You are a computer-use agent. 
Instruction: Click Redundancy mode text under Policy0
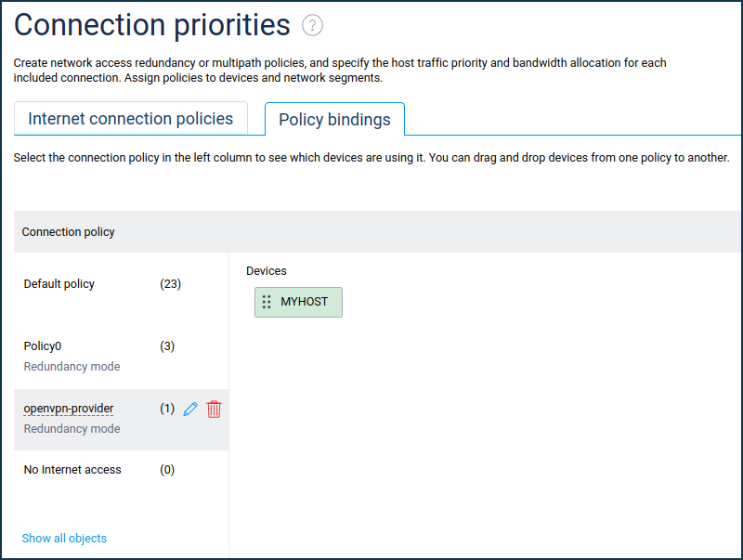pyautogui.click(x=72, y=367)
